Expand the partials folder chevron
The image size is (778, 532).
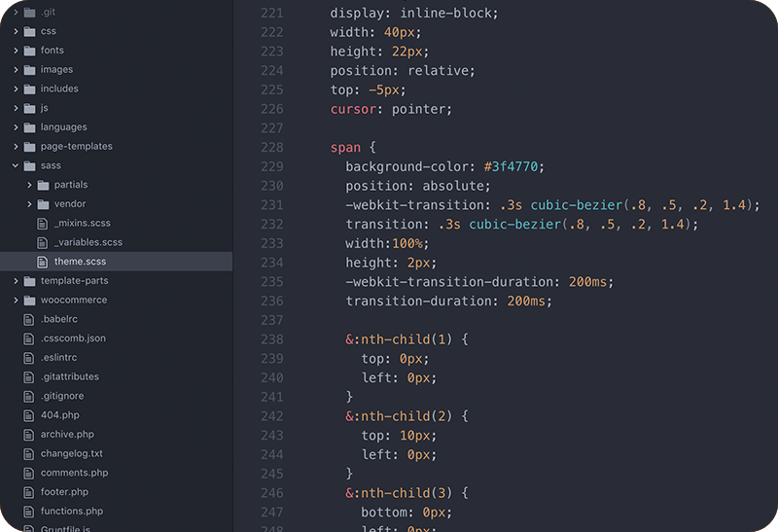pos(29,185)
